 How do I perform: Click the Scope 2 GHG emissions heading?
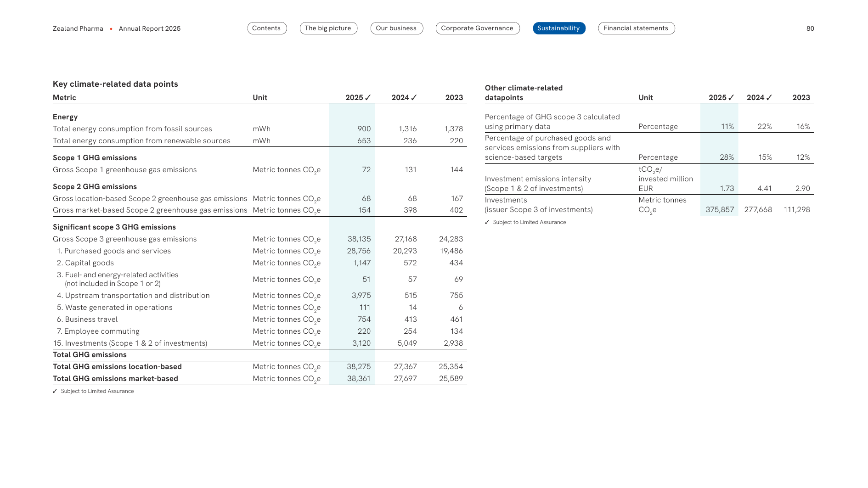[95, 187]
